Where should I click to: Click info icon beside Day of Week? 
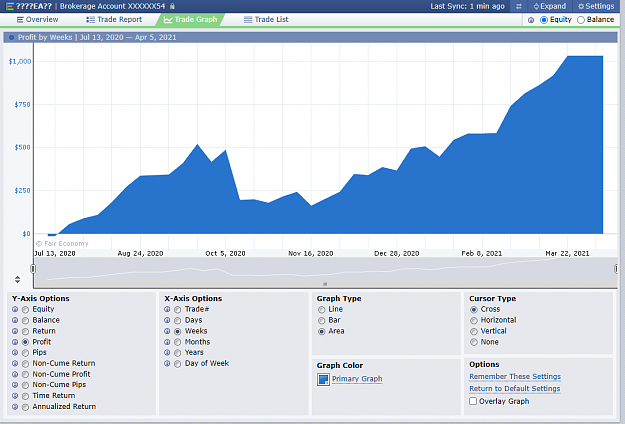pos(167,363)
